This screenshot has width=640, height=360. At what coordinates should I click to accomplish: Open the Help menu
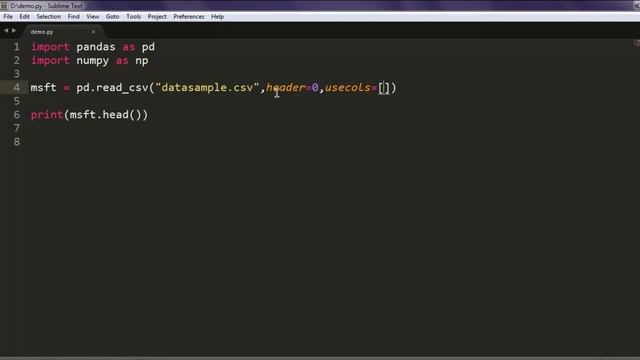tap(218, 17)
